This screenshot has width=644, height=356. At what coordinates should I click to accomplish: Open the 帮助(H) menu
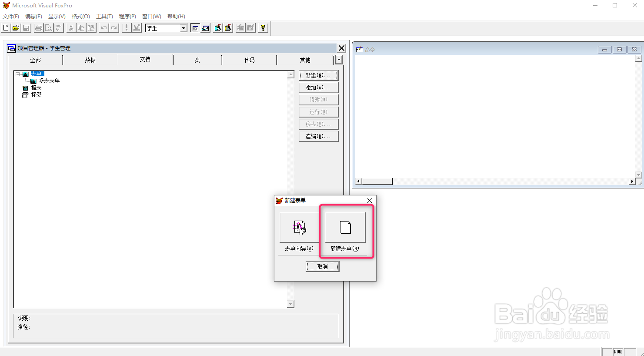tap(176, 17)
